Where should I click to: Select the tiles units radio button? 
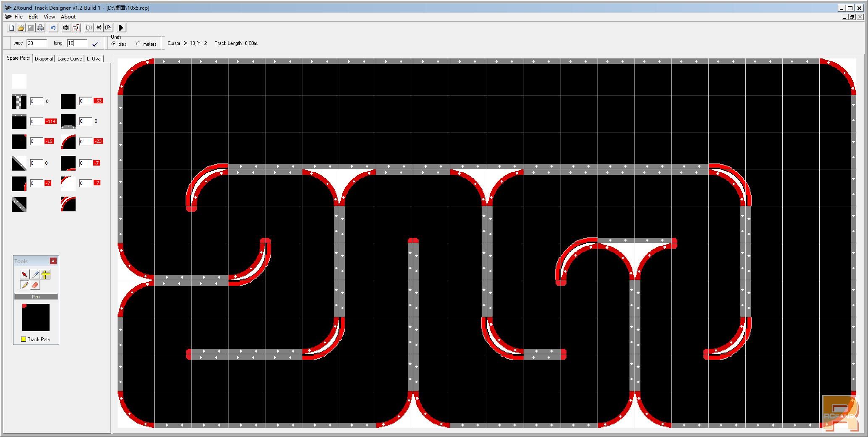pos(114,44)
